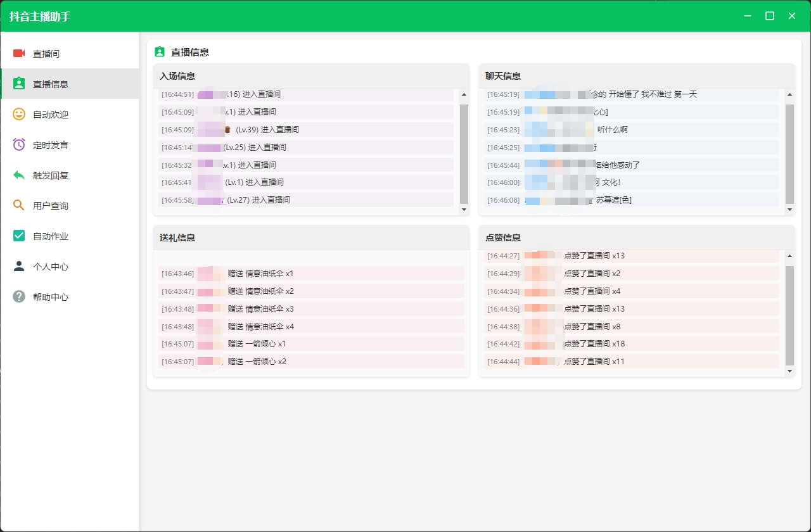Click the magnifier icon for 用户查询
Viewport: 811px width, 532px height.
tap(19, 205)
